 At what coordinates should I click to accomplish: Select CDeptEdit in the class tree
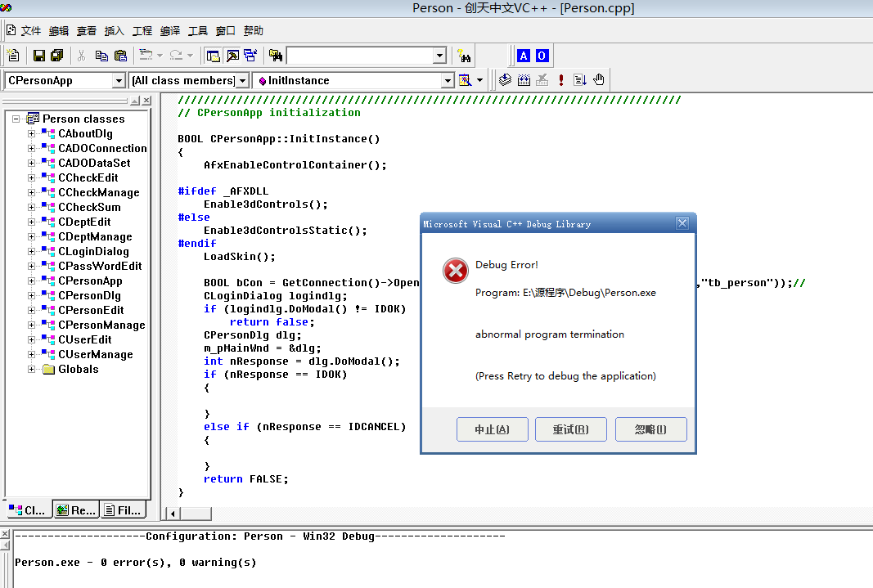pyautogui.click(x=84, y=222)
